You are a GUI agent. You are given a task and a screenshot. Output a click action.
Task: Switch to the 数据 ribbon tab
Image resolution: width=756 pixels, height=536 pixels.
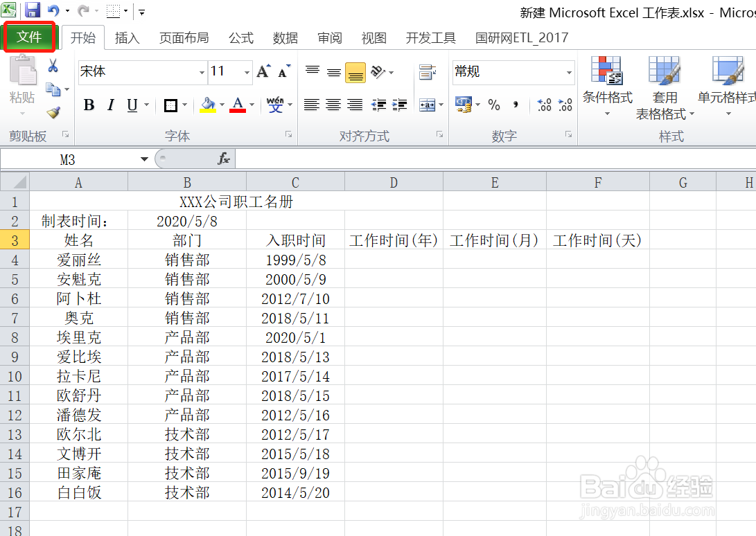tap(285, 38)
